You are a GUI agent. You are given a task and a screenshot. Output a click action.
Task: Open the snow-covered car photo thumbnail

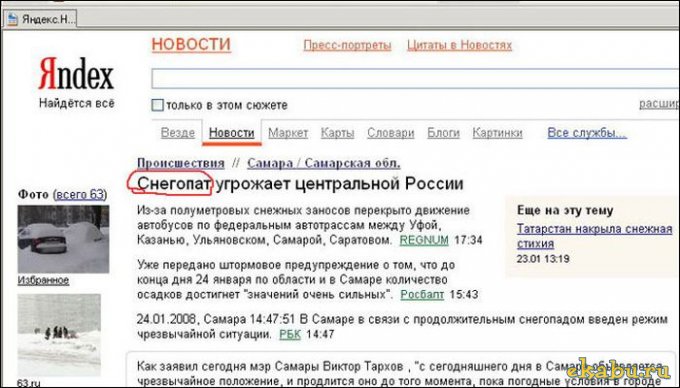(63, 239)
